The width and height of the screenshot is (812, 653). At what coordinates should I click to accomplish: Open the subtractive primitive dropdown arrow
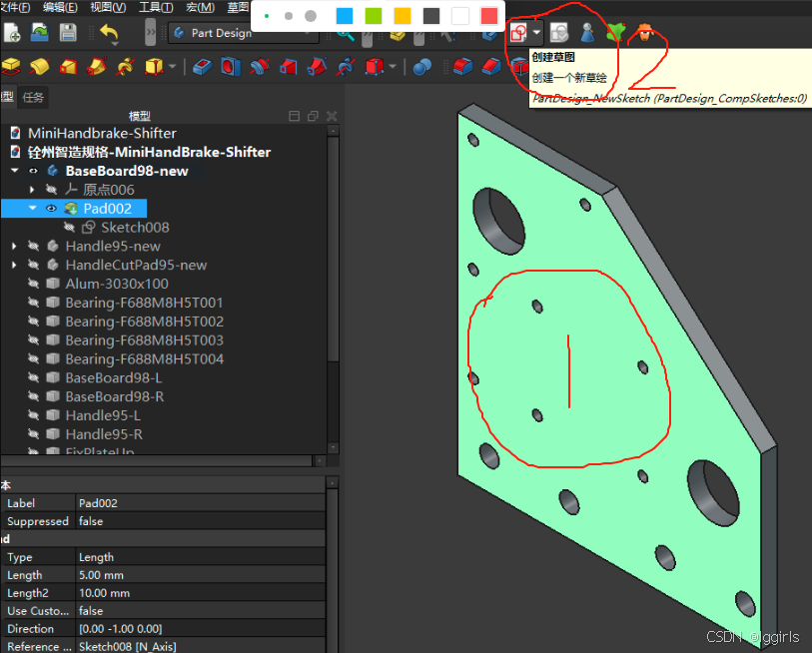click(393, 66)
